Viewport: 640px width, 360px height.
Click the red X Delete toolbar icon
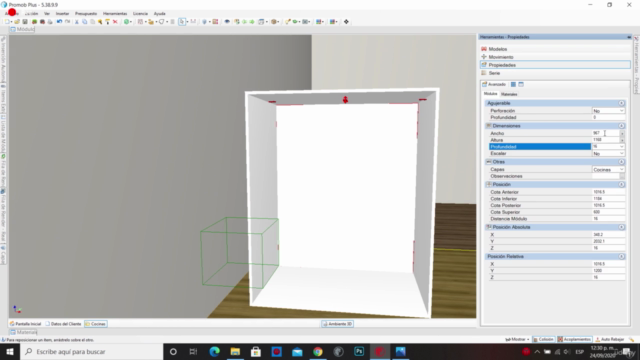click(115, 22)
